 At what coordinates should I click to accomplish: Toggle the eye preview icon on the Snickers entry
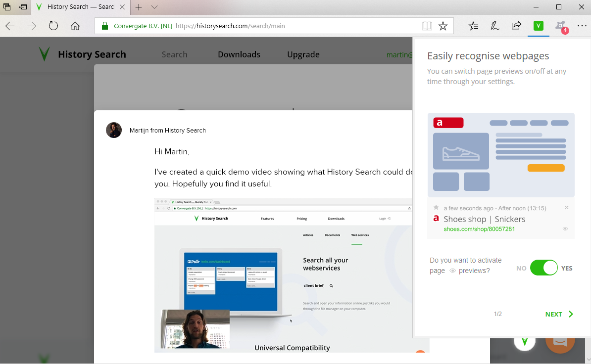coord(565,228)
